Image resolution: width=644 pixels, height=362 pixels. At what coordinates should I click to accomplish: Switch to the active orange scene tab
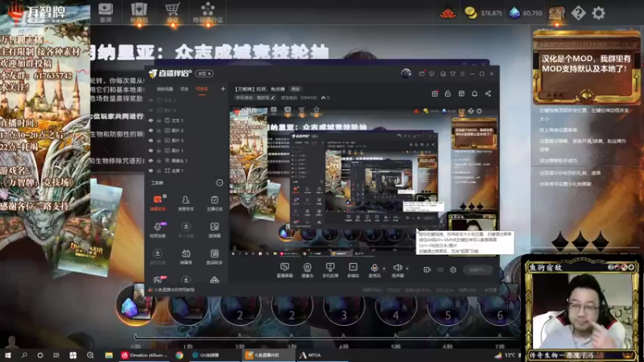tap(202, 89)
